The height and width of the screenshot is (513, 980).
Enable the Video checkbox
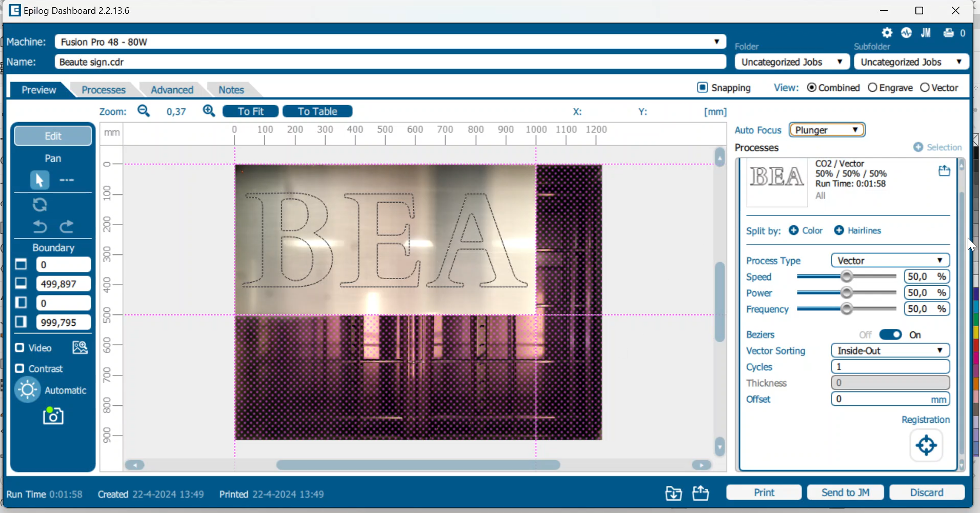tap(19, 348)
